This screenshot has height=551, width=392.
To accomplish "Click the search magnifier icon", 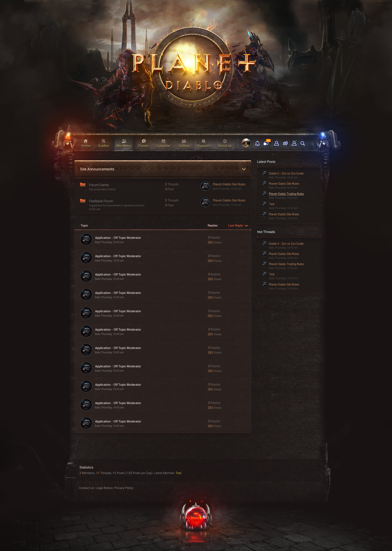I will click(303, 144).
